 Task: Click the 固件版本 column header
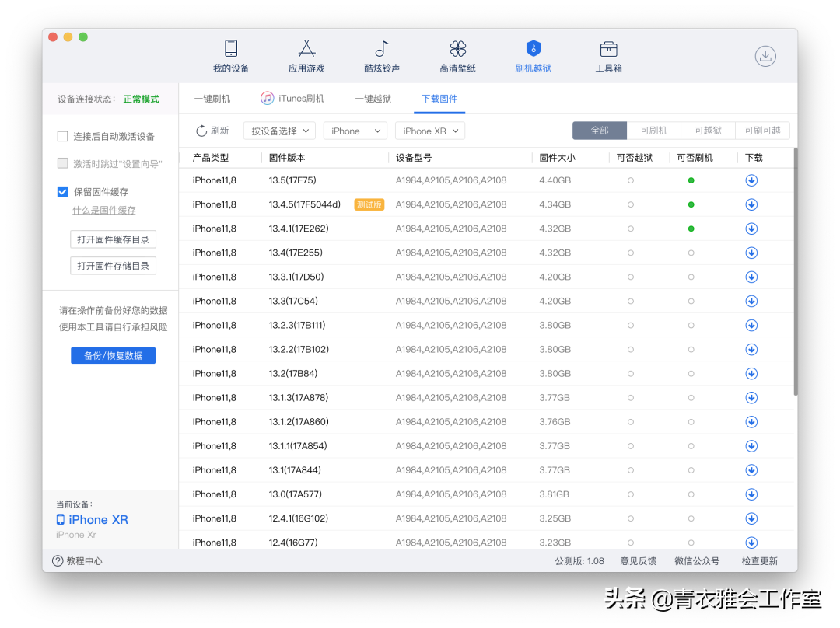coord(286,158)
